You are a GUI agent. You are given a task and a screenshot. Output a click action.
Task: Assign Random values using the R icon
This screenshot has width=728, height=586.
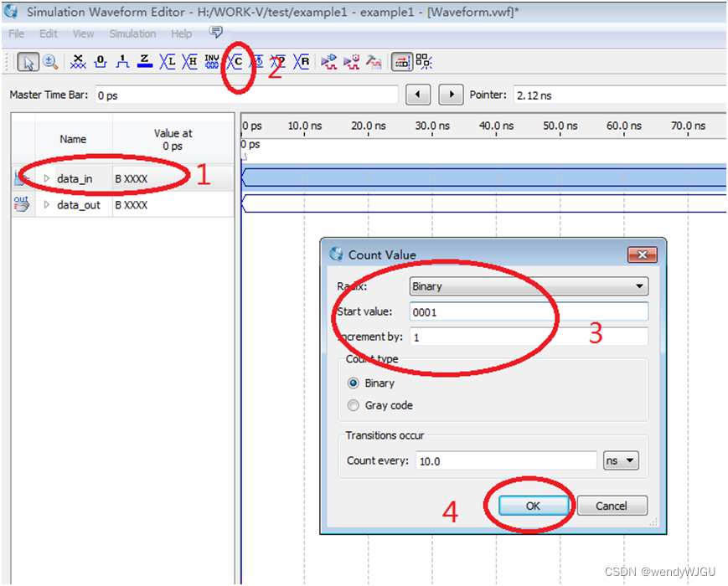point(302,62)
